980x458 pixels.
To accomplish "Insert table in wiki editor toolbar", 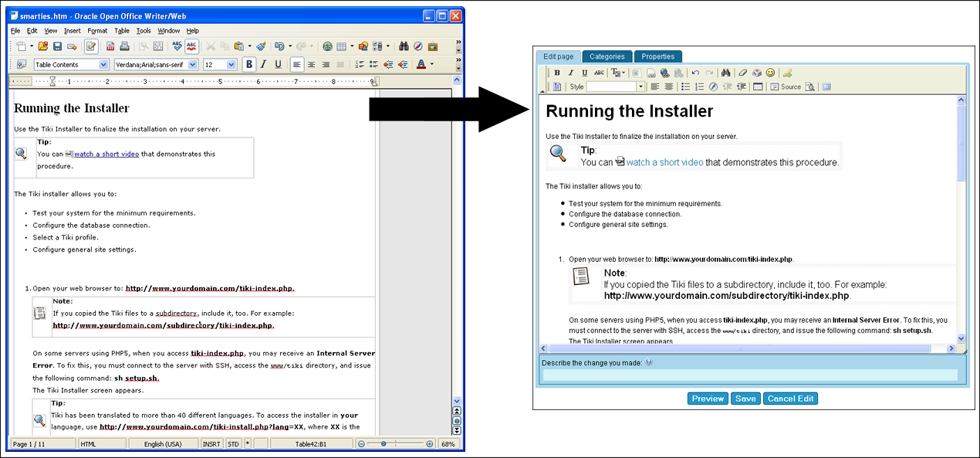I will (758, 87).
